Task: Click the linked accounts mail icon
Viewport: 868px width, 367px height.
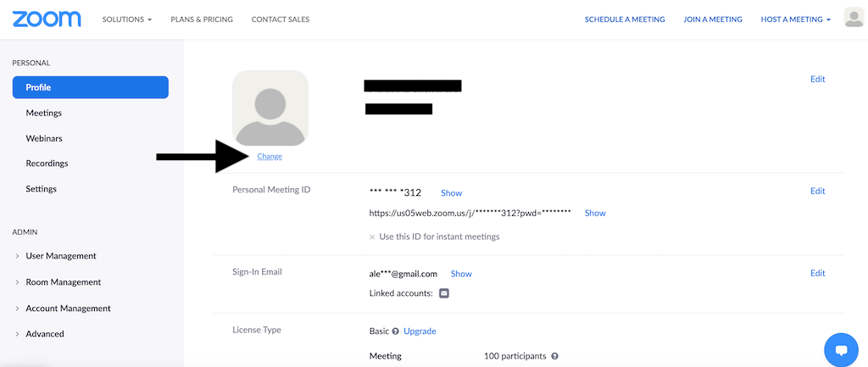Action: point(444,293)
